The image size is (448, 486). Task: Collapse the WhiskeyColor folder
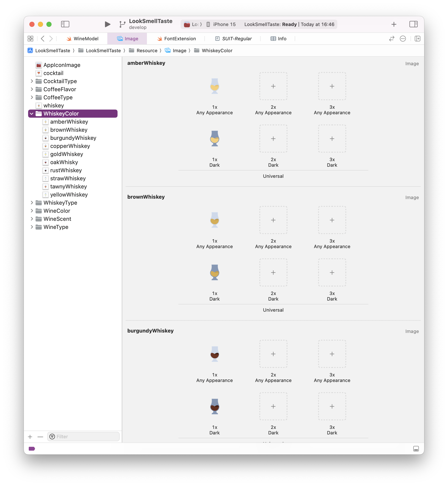32,114
